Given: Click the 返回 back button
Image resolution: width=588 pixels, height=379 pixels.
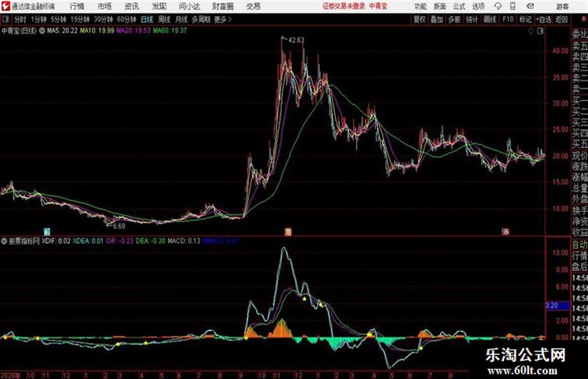Looking at the screenshot, I should pos(561,19).
